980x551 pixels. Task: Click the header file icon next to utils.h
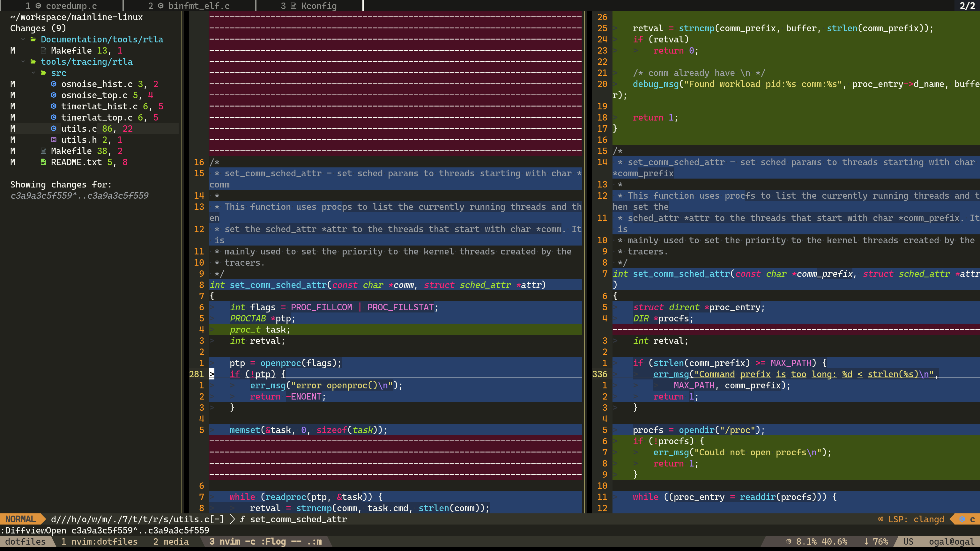tap(54, 140)
